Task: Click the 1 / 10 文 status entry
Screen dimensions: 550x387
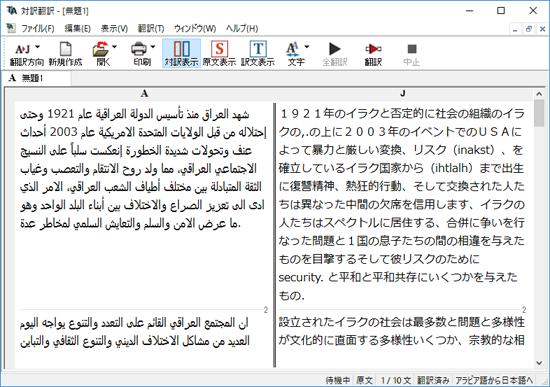Action: click(x=396, y=380)
